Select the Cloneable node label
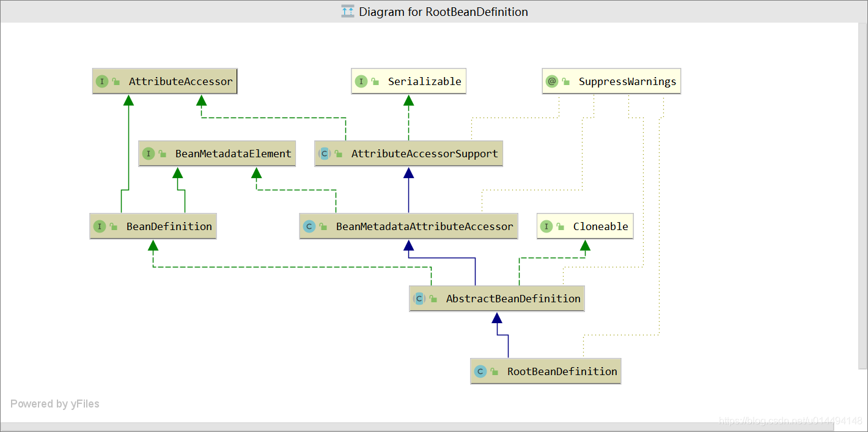Image resolution: width=868 pixels, height=432 pixels. pos(601,226)
